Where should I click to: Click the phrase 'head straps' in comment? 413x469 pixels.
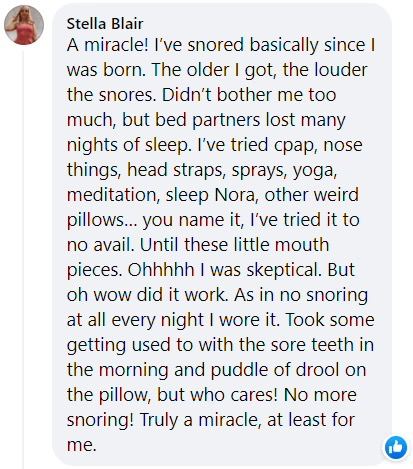coord(174,170)
